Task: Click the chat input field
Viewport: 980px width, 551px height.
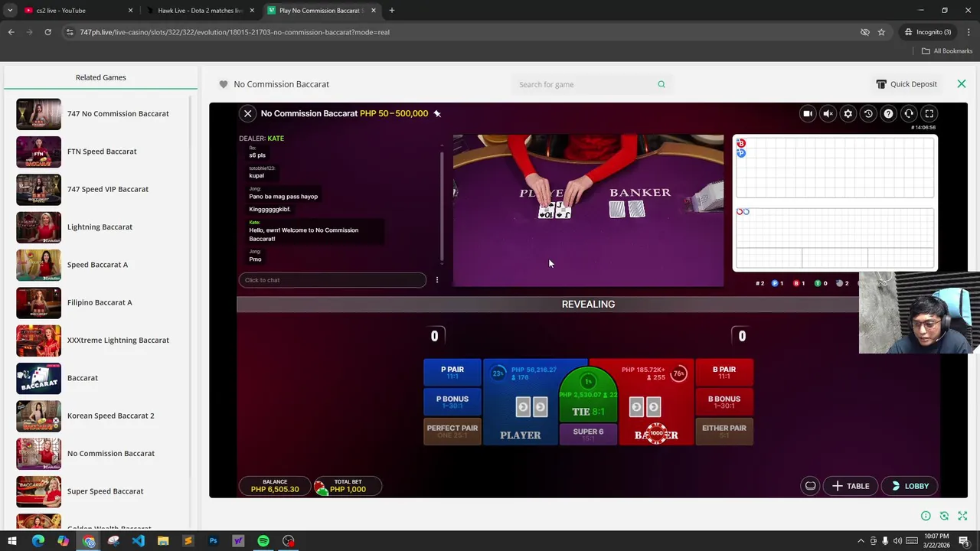Action: (332, 280)
